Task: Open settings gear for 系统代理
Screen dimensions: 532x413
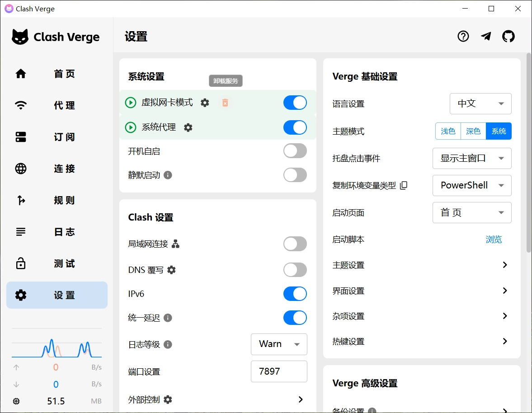Action: 188,127
